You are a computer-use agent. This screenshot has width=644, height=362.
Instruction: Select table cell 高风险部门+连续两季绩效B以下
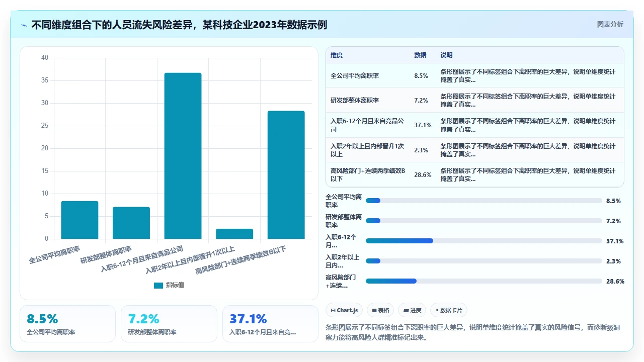(368, 174)
